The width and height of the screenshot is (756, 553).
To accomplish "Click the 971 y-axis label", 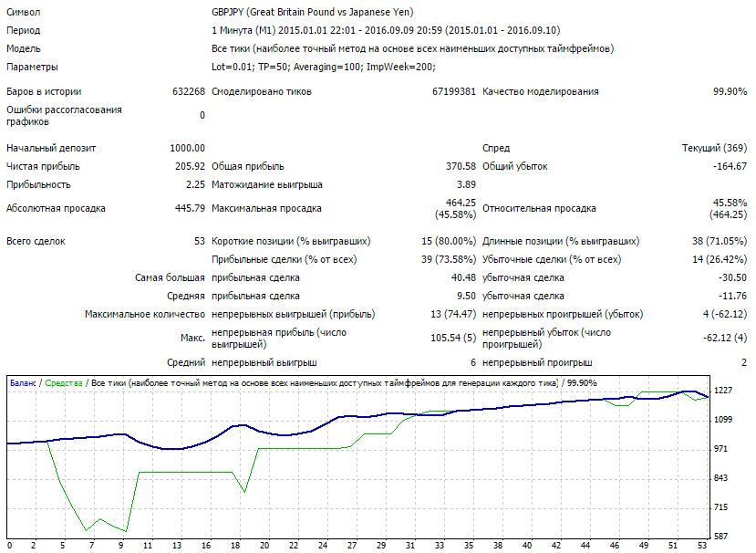I will [x=720, y=449].
